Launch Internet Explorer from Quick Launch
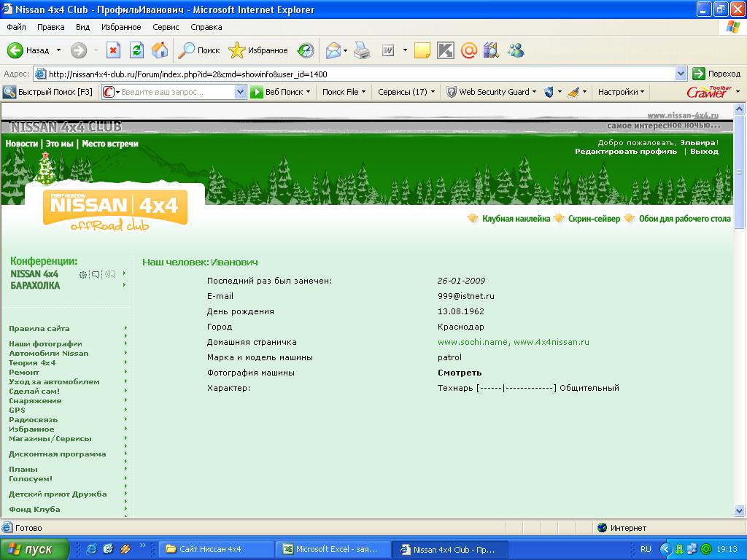The image size is (747, 560). click(91, 549)
